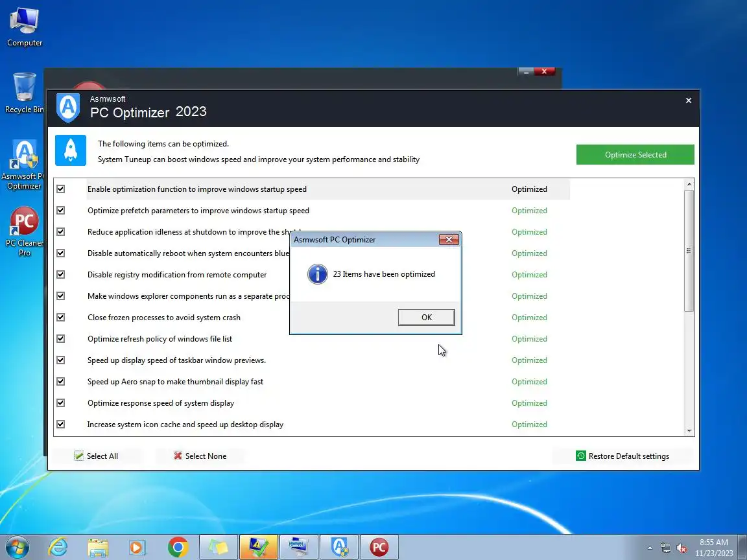Toggle Make windows explorer components checkbox

pyautogui.click(x=60, y=296)
